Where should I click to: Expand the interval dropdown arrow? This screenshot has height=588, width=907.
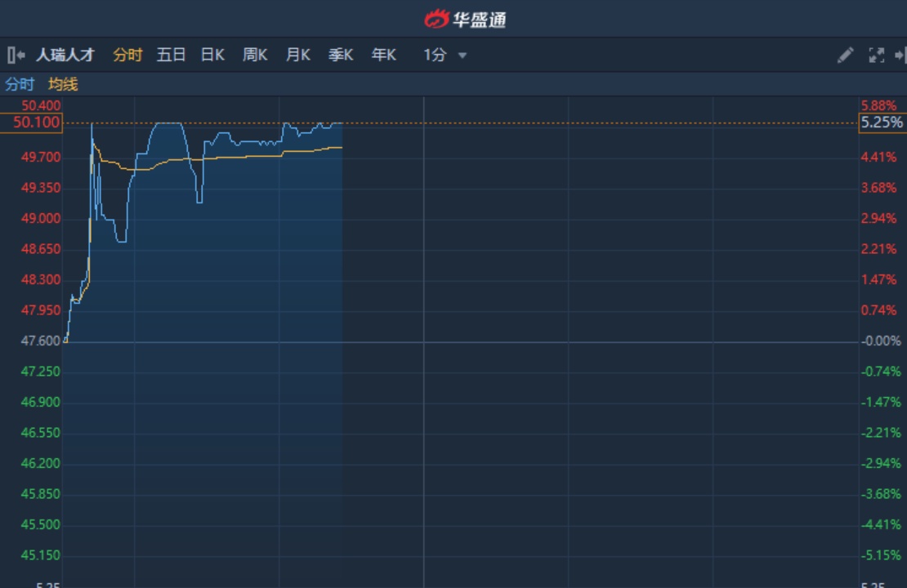462,56
